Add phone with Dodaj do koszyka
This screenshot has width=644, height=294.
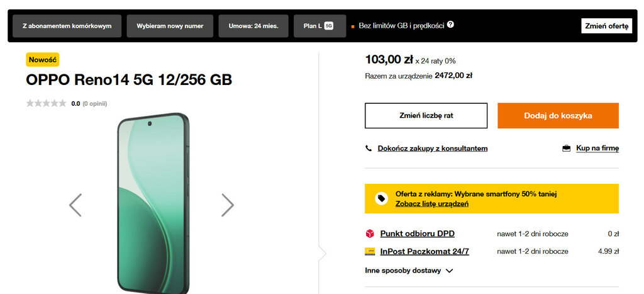558,116
